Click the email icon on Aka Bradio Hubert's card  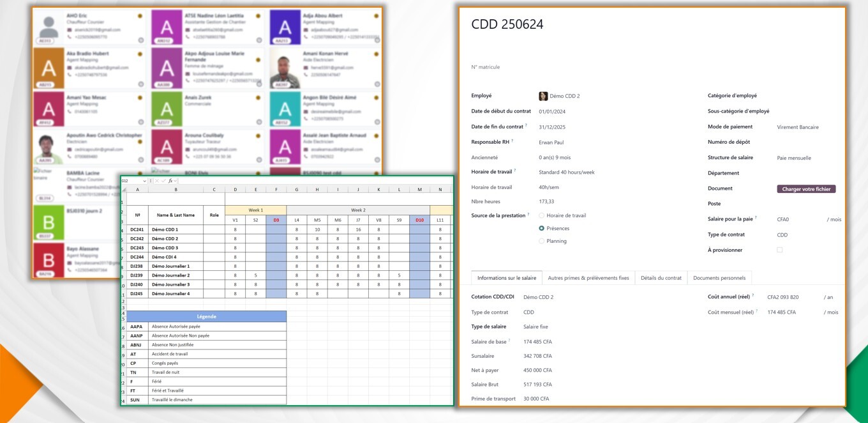70,68
